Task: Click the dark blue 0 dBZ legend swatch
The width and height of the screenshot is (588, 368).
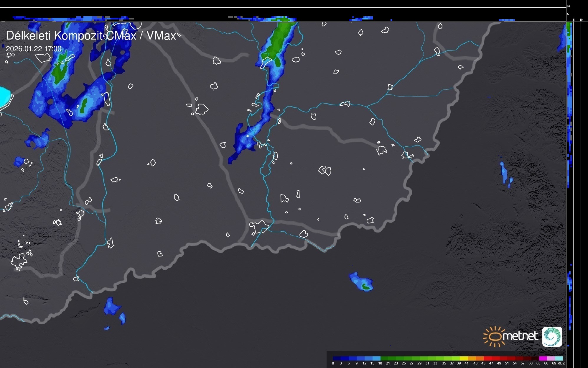Action: pos(337,358)
